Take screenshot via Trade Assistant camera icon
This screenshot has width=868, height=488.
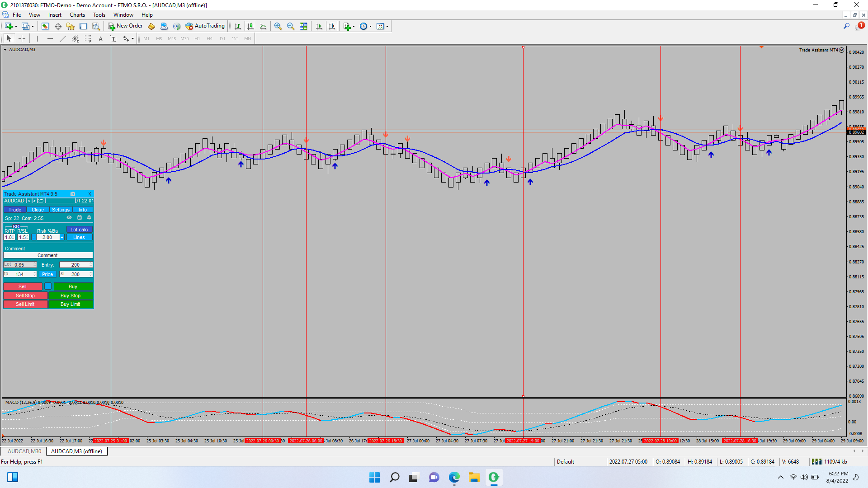point(73,194)
